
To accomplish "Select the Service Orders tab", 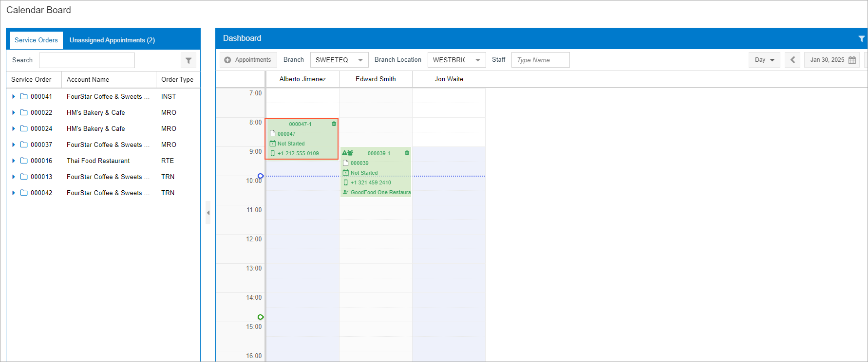I will tap(36, 40).
